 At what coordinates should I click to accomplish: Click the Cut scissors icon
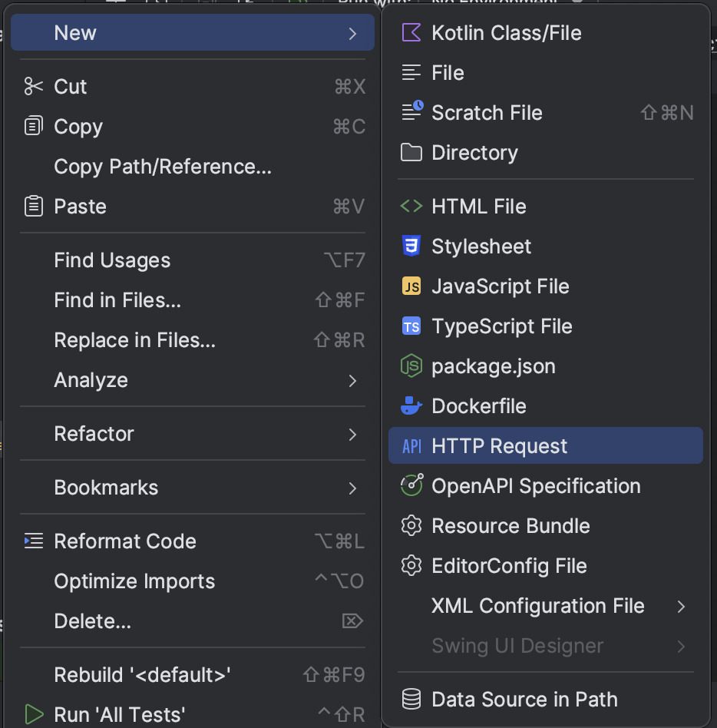[34, 86]
